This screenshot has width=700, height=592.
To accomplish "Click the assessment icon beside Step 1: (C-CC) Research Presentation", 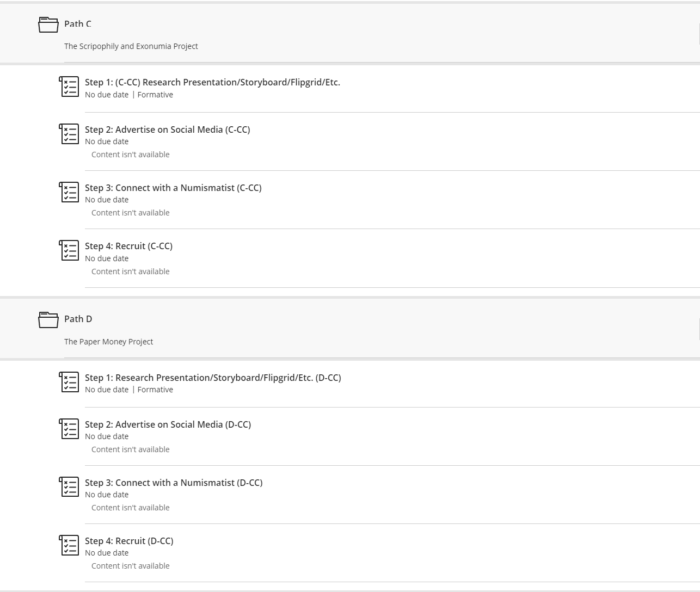I will (x=69, y=87).
